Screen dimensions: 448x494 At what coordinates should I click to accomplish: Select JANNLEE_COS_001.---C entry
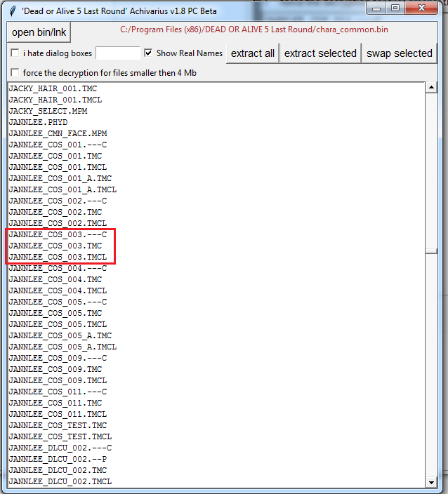click(x=58, y=145)
